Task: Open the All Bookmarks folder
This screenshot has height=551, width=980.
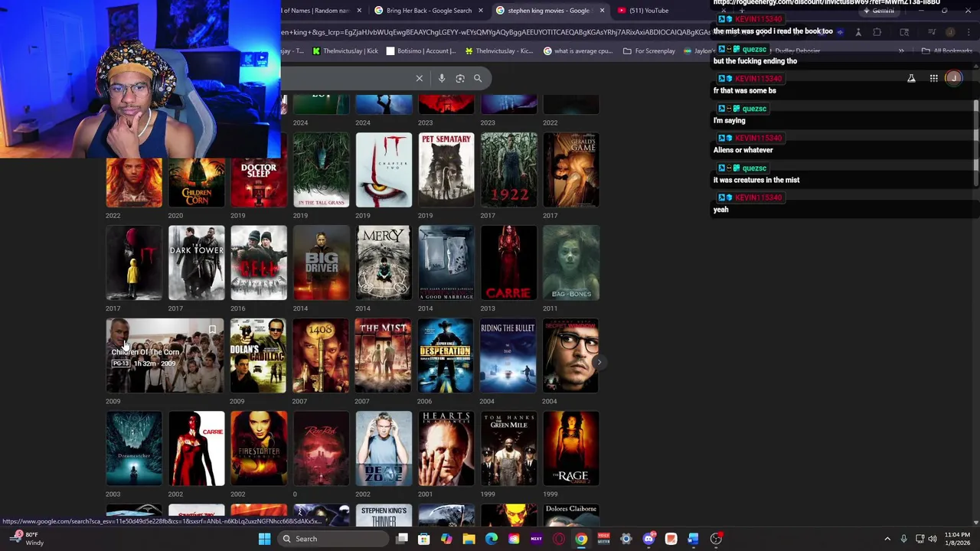Action: pyautogui.click(x=947, y=51)
